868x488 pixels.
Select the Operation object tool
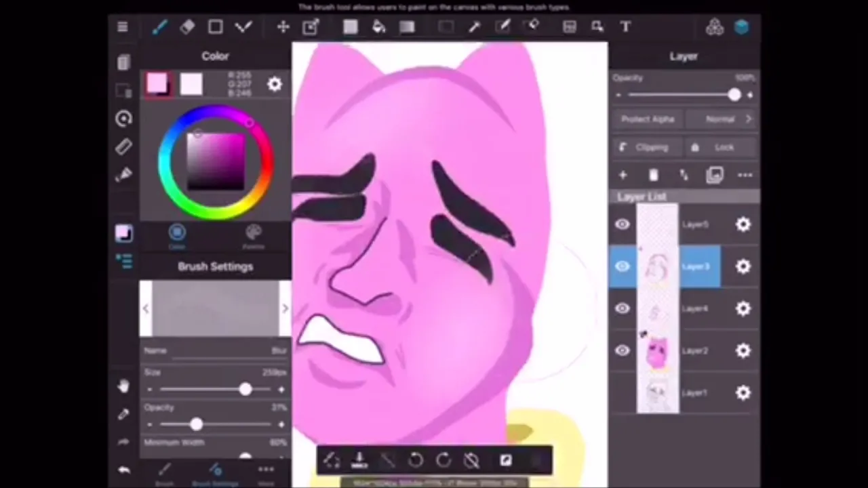tap(597, 27)
